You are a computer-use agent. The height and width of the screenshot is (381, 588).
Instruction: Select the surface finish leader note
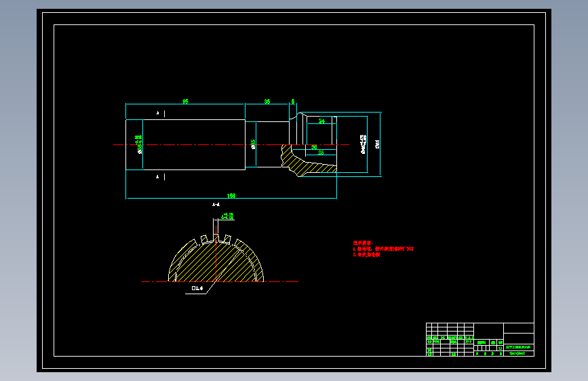pyautogui.click(x=197, y=288)
